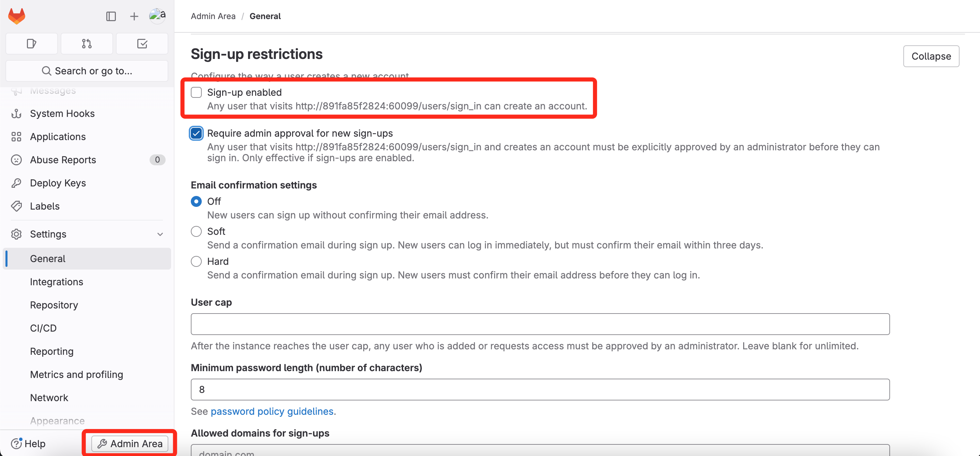Open the password policy guidelines link
The width and height of the screenshot is (980, 456).
[272, 411]
